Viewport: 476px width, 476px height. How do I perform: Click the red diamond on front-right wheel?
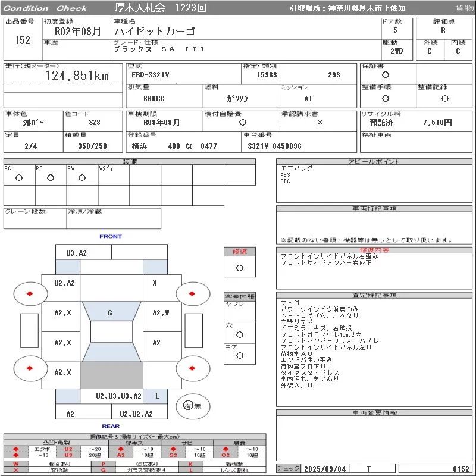tap(192, 293)
